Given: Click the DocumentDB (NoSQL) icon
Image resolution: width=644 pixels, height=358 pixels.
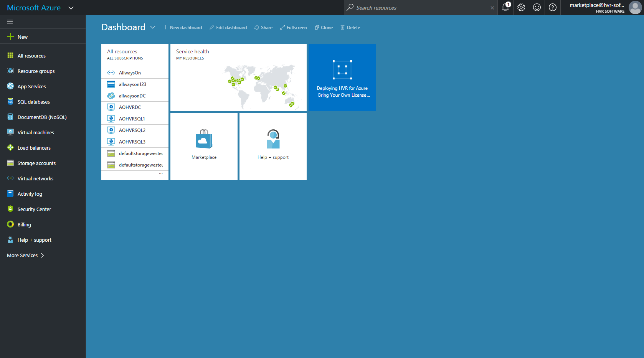Looking at the screenshot, I should point(10,117).
